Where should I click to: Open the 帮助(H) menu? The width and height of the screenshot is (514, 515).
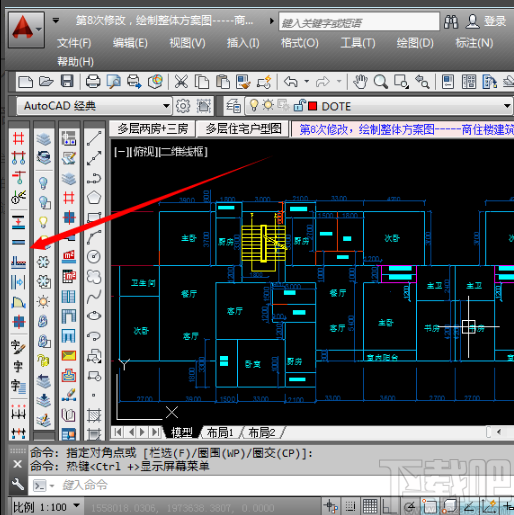click(x=75, y=62)
